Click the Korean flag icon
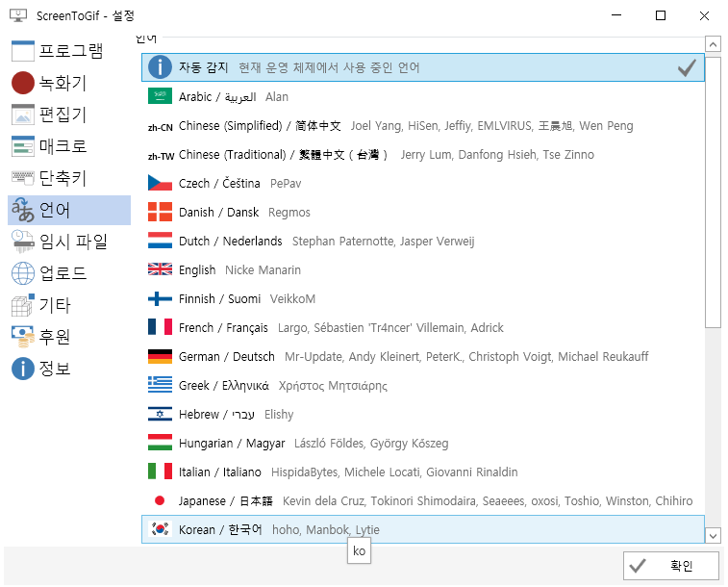Screen dimensions: 728x587 (x=161, y=528)
